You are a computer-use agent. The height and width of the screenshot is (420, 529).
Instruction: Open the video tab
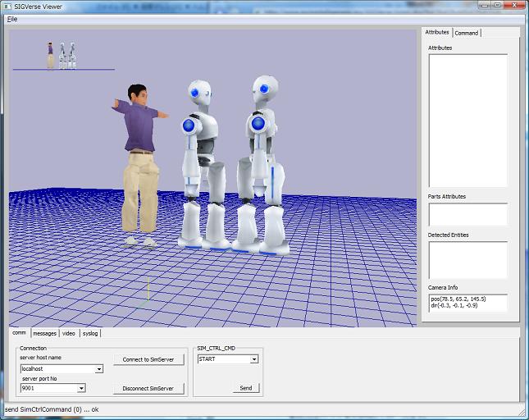69,333
